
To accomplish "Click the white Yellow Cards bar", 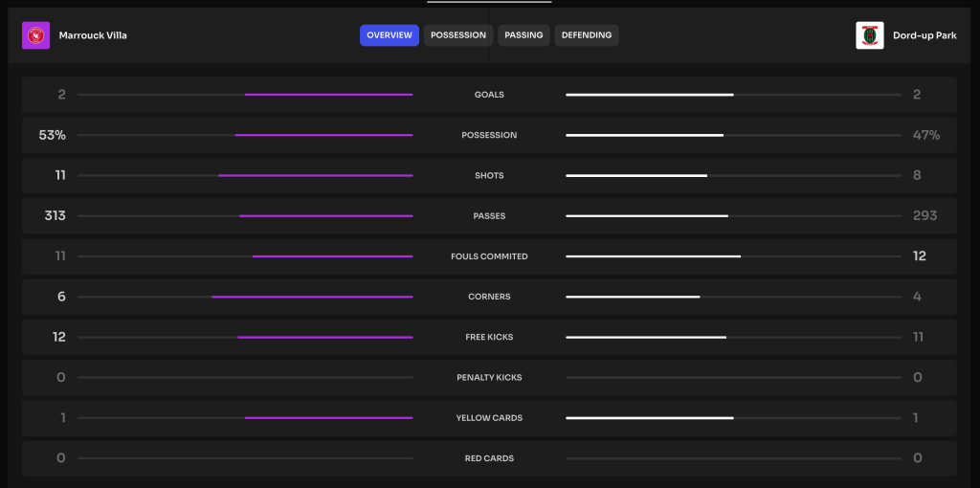I will pos(649,418).
